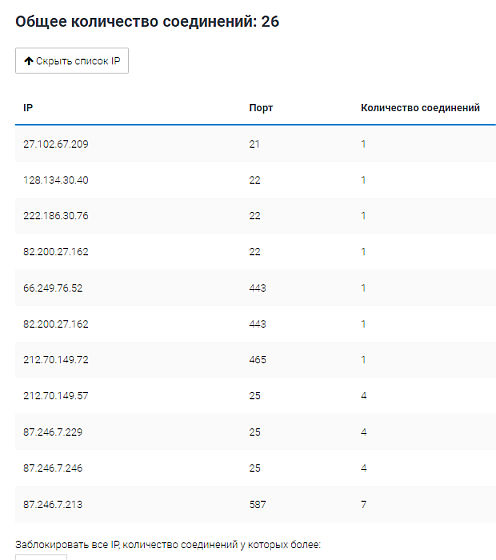Select IP address 87.246.7.213
This screenshot has height=560, width=496.
[53, 505]
